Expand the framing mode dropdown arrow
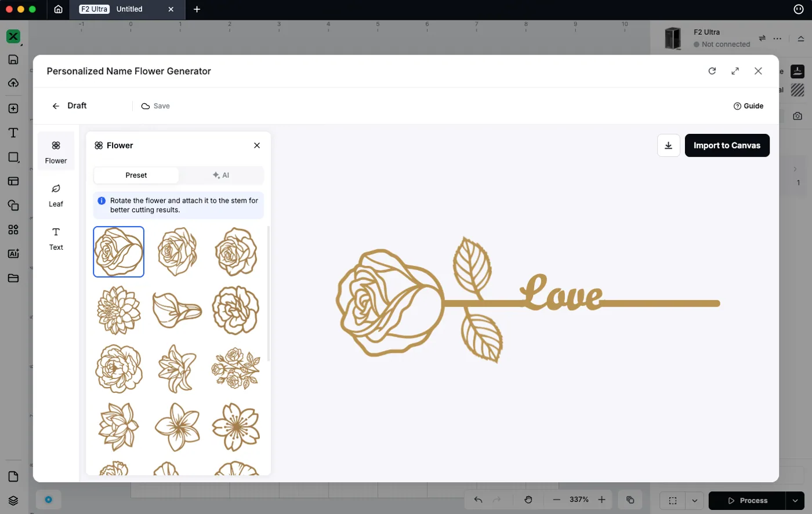Screen dimensions: 812x514 [694, 501]
